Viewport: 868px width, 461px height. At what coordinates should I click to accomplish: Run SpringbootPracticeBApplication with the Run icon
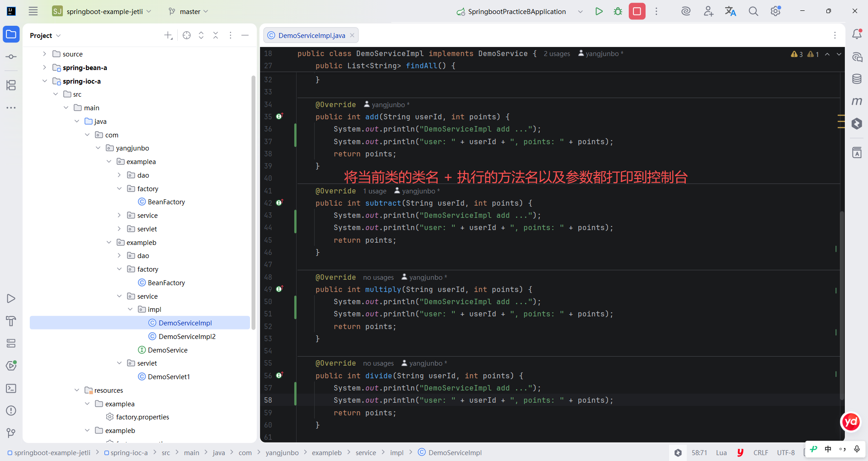pos(599,11)
